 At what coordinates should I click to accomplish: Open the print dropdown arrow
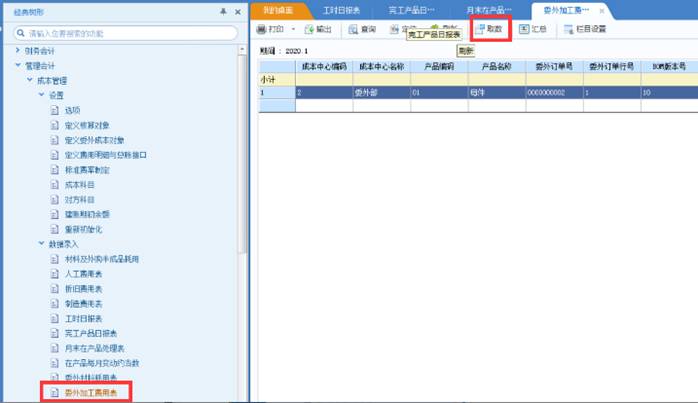(293, 30)
